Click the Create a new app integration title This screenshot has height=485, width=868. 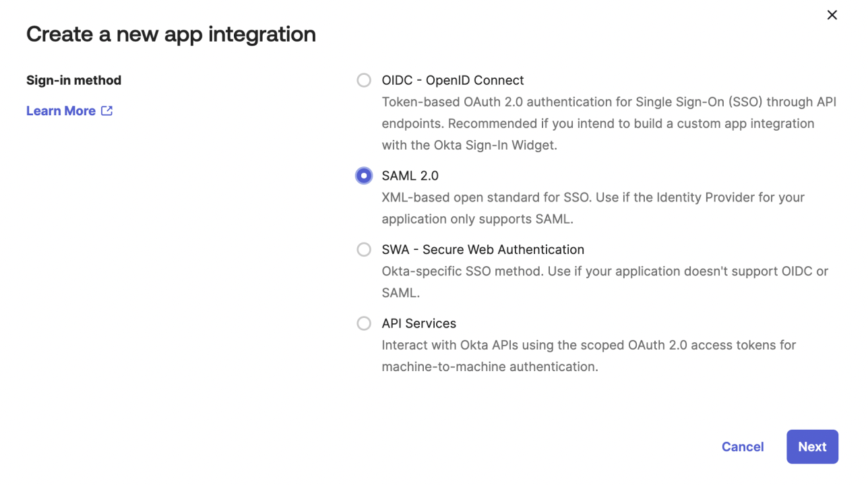click(x=170, y=34)
